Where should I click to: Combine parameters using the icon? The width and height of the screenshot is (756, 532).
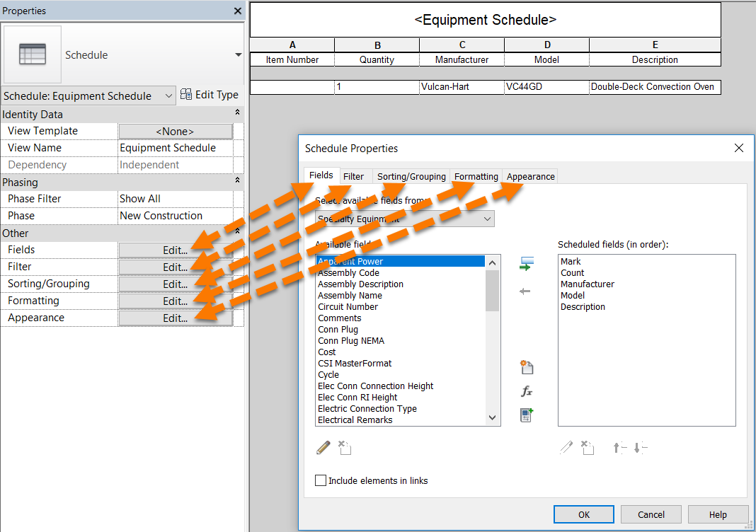pyautogui.click(x=527, y=415)
